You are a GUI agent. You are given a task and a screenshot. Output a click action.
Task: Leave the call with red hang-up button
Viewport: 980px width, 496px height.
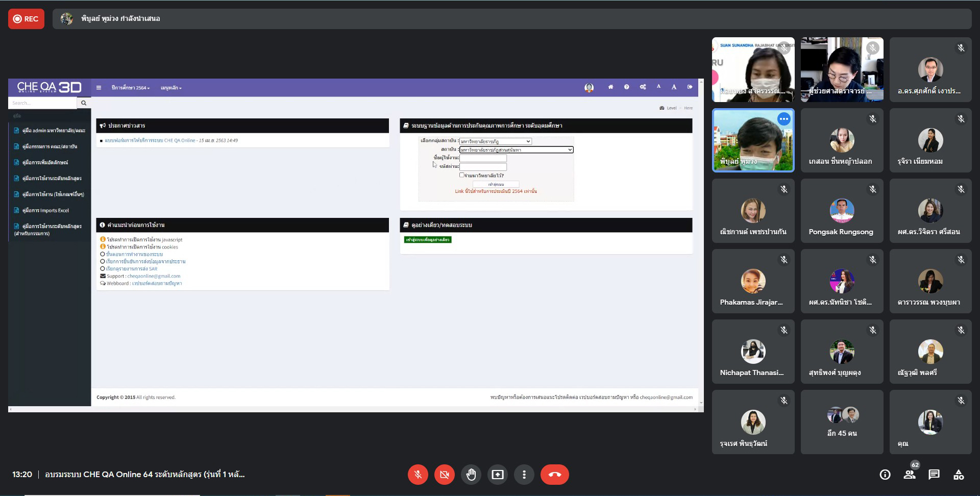click(554, 475)
